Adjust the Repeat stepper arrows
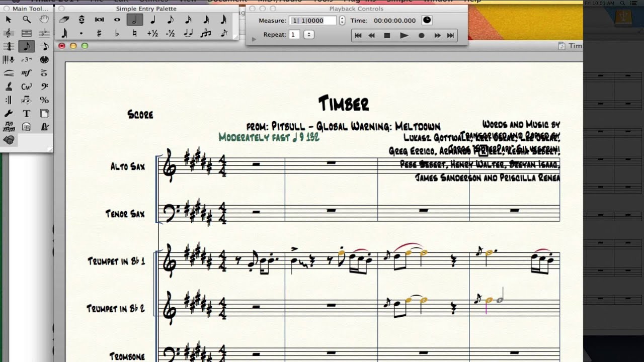Screen dimensions: 644x362 tap(309, 35)
